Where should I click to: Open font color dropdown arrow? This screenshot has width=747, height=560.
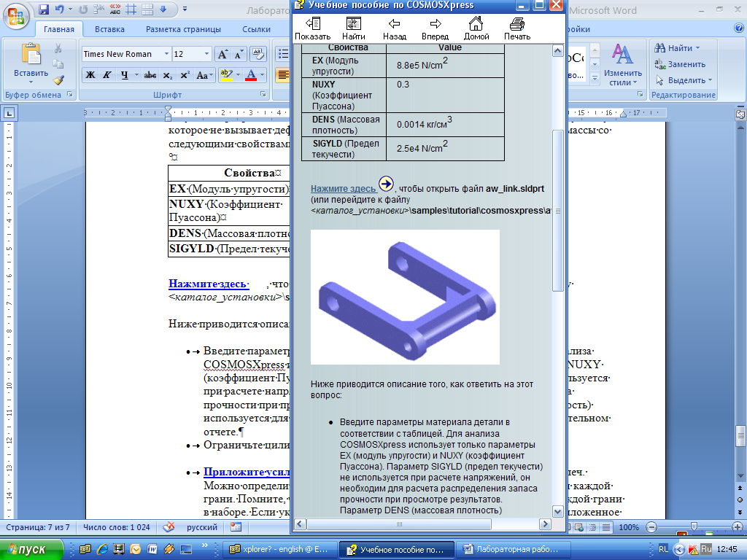pyautogui.click(x=262, y=75)
